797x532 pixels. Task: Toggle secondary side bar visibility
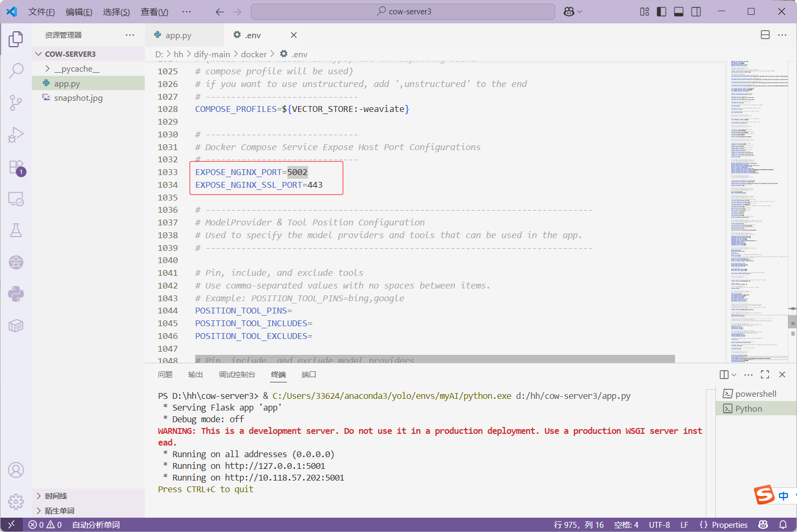pyautogui.click(x=696, y=12)
